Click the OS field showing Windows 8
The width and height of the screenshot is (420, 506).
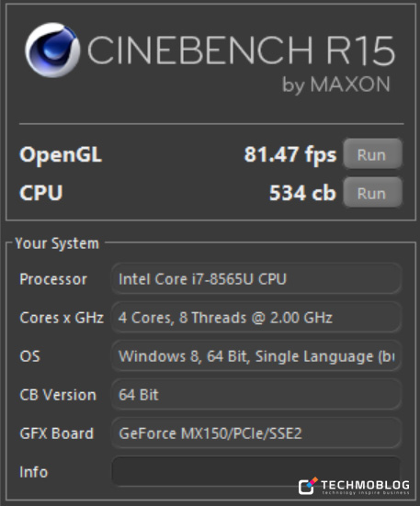pos(256,356)
